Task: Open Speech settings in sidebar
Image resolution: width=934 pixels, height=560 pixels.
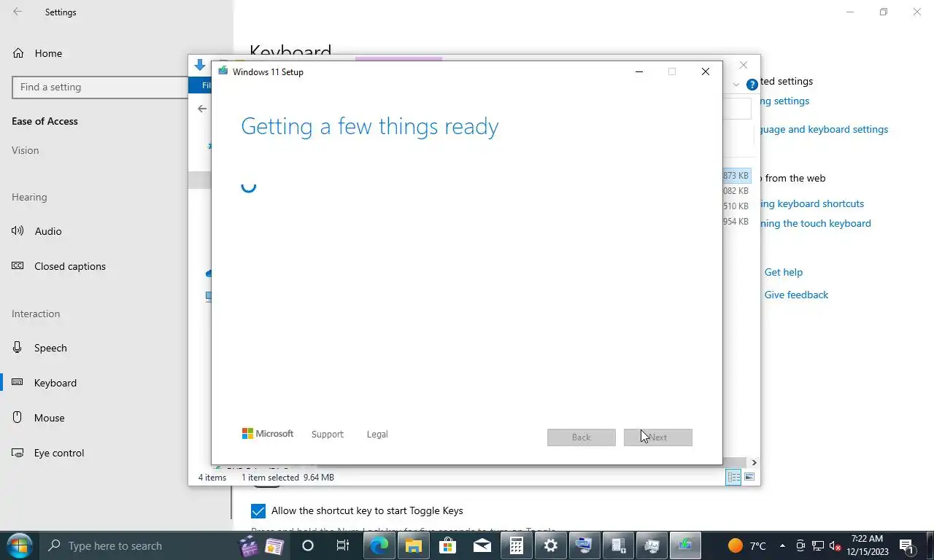Action: [50, 348]
